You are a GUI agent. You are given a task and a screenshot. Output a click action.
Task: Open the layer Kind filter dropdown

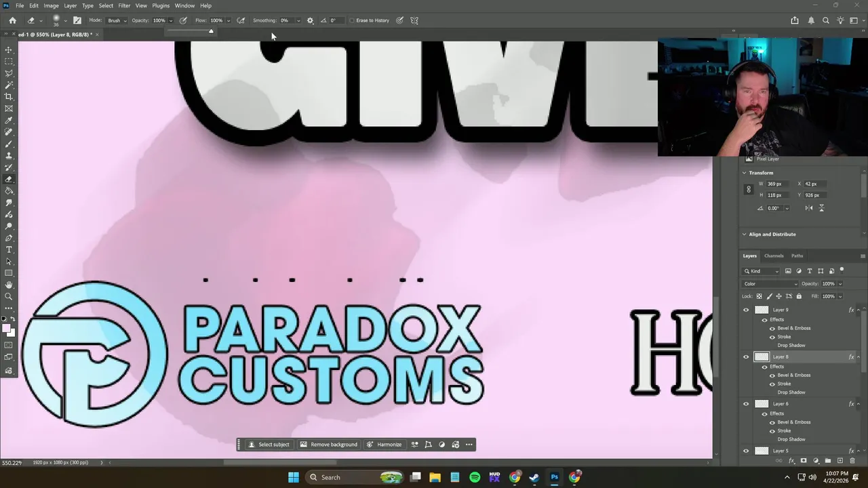(x=762, y=271)
